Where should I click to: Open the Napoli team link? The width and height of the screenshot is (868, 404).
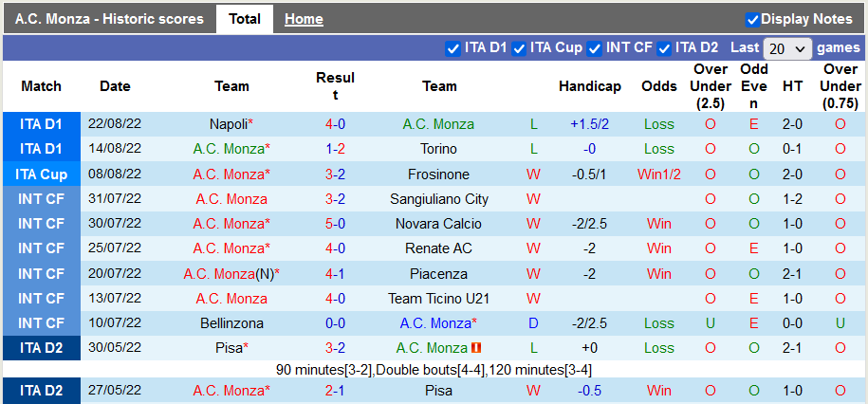(x=229, y=124)
